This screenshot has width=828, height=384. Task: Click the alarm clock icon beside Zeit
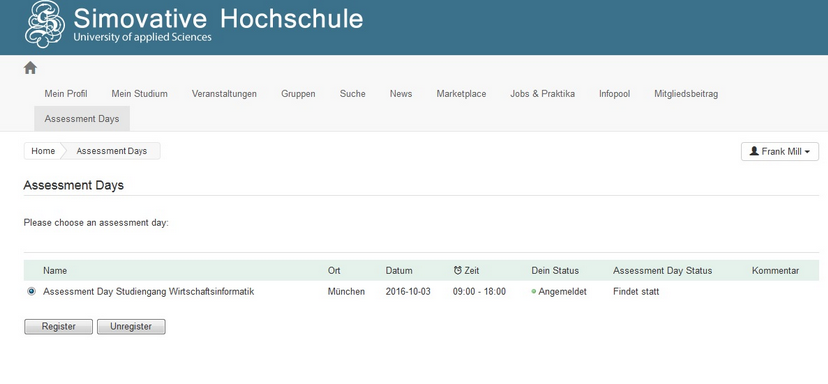pos(457,270)
